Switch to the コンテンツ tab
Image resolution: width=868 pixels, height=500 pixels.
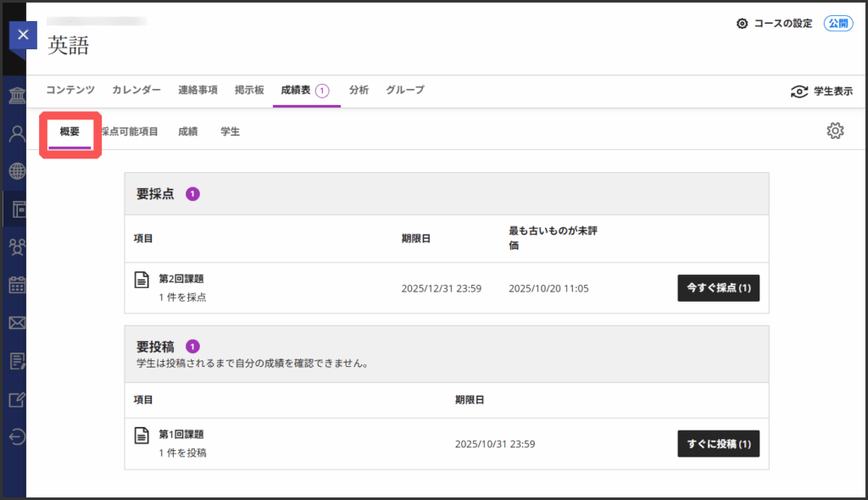pos(70,90)
